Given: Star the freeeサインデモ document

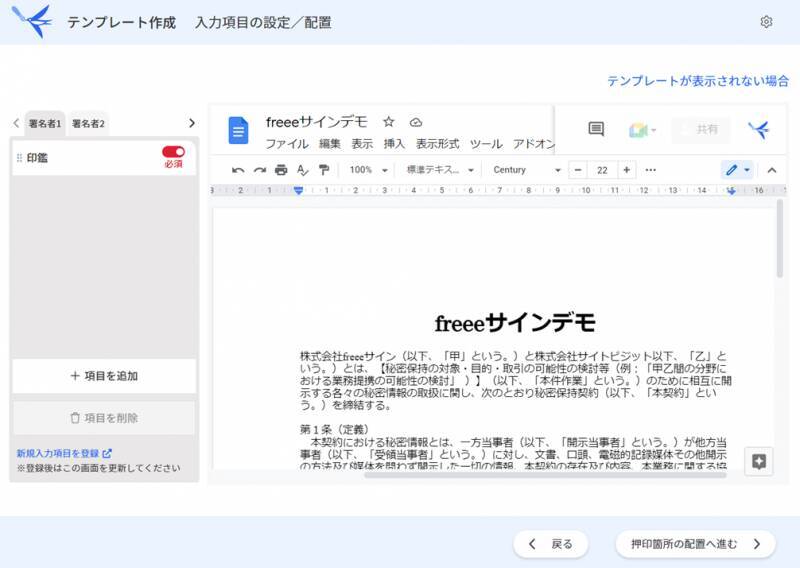Looking at the screenshot, I should tap(389, 122).
